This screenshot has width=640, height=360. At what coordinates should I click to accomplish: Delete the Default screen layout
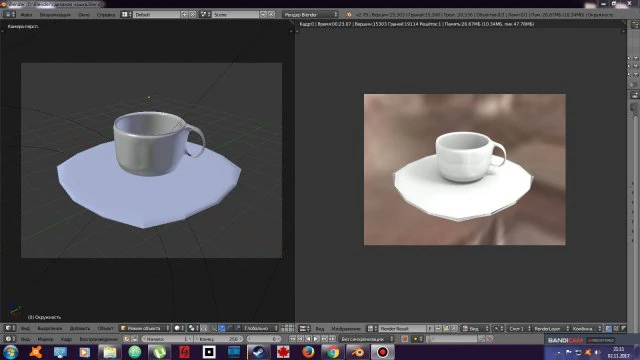(x=192, y=14)
